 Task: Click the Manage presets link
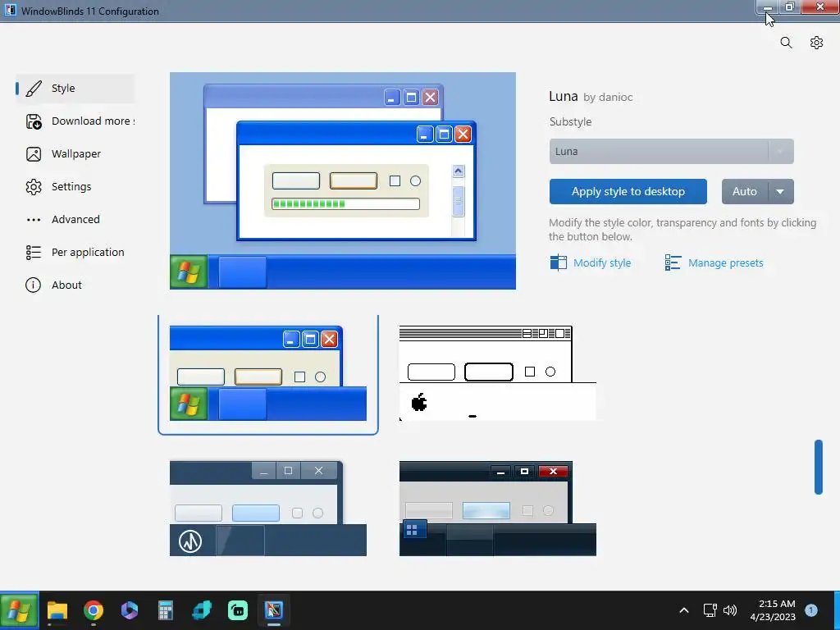tap(725, 263)
